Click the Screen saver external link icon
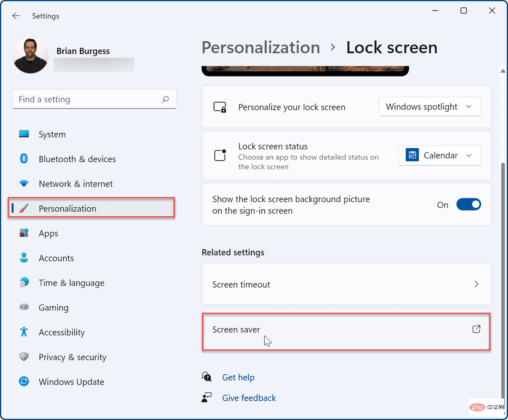508x420 pixels. point(476,329)
